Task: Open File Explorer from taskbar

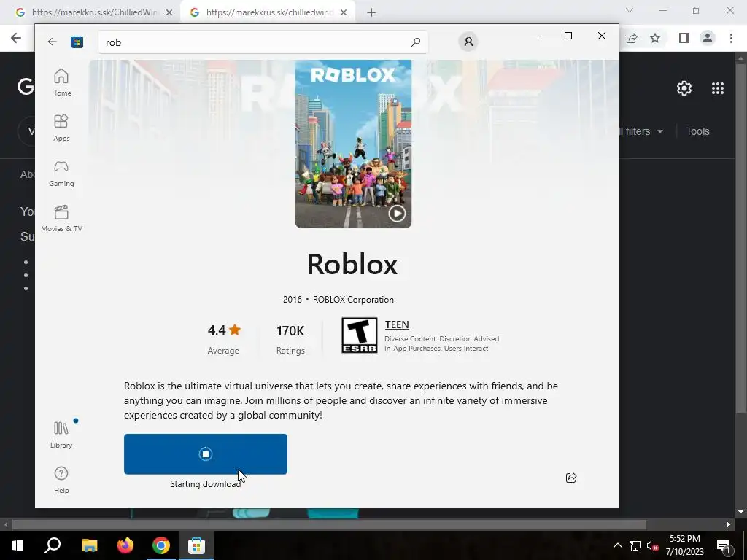Action: point(89,545)
